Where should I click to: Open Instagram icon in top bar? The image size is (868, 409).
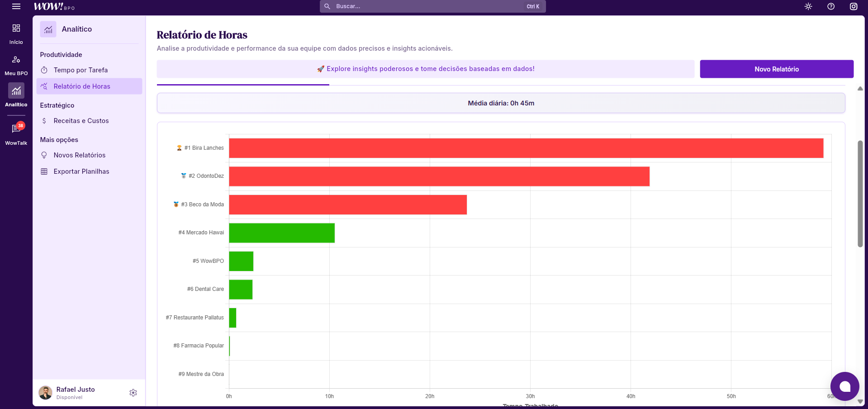coord(854,6)
